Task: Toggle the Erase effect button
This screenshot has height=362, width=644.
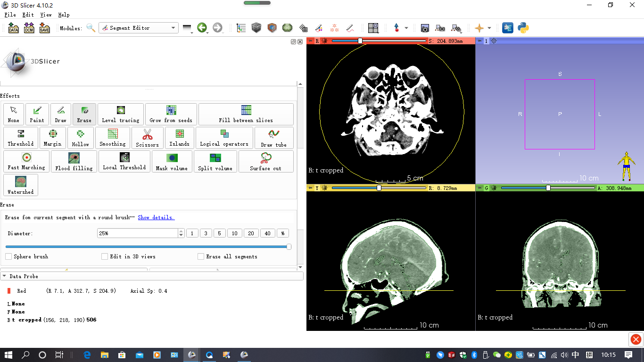Action: (84, 114)
